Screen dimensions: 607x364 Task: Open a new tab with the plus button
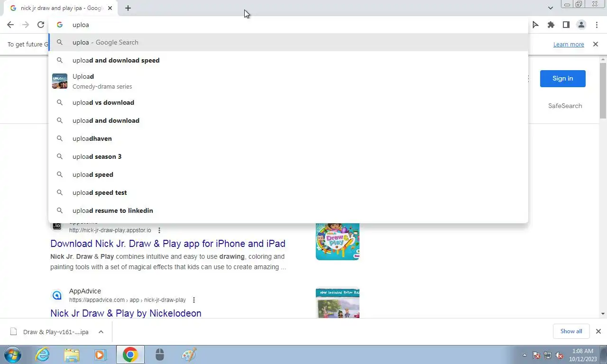pos(128,8)
